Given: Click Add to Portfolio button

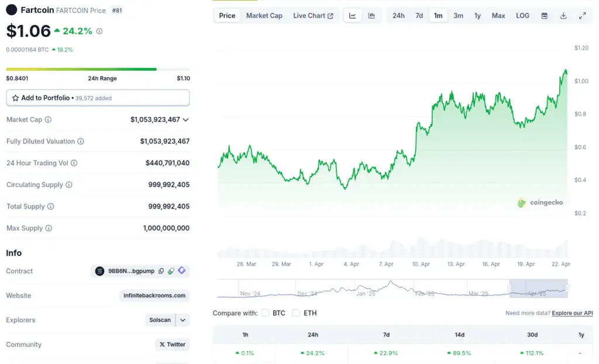Looking at the screenshot, I should [x=98, y=98].
